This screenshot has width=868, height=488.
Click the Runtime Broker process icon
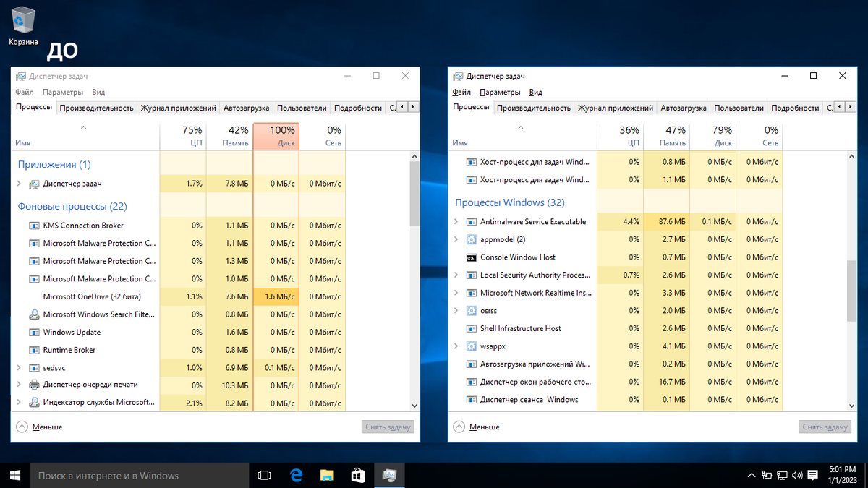[34, 350]
